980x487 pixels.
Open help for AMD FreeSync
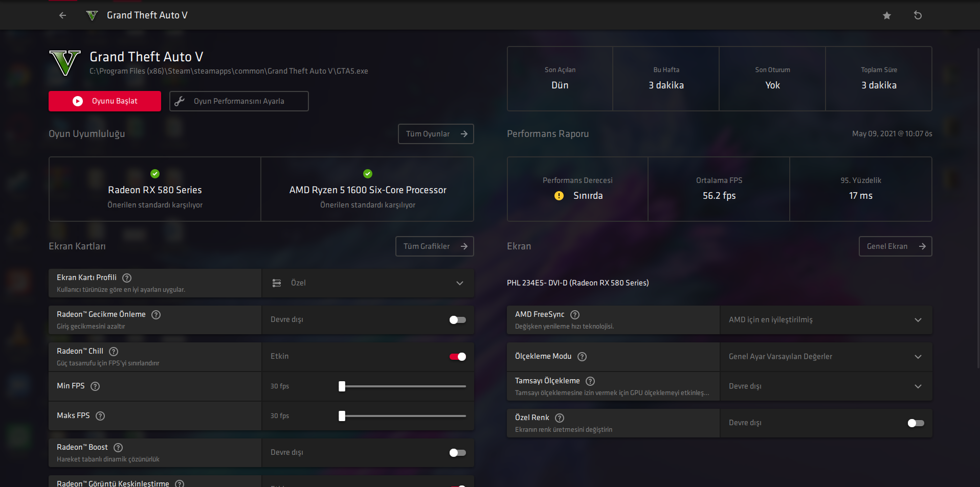click(x=575, y=314)
